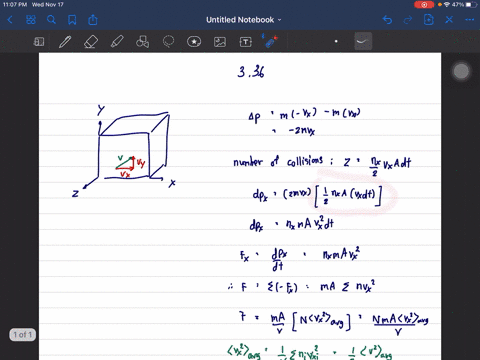Choose the selected curved stroke style
The height and width of the screenshot is (360, 480).
tap(363, 41)
